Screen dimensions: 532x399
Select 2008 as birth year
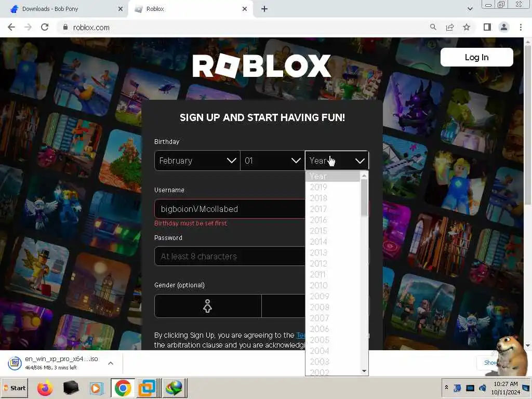pos(332,307)
